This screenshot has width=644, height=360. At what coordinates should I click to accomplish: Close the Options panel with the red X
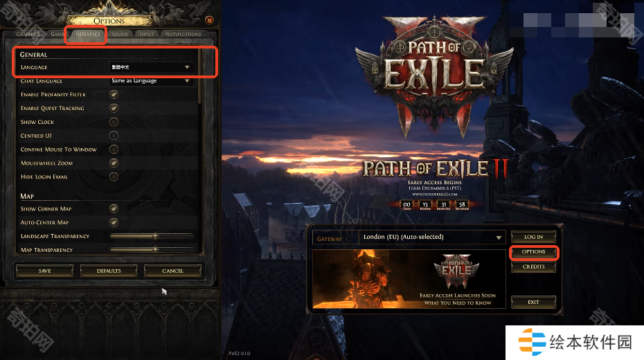[209, 20]
